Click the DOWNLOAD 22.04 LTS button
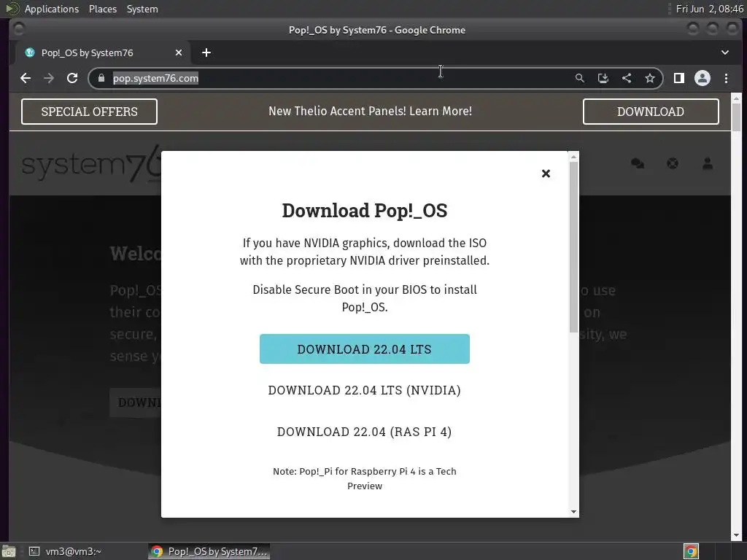The height and width of the screenshot is (560, 747). tap(365, 349)
